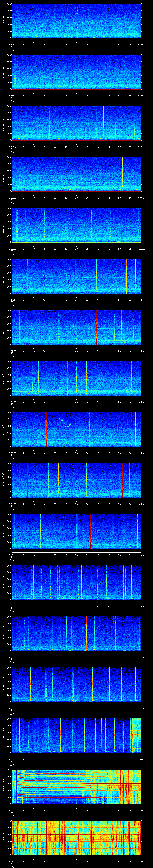Viewport: 153px width, 868px height.
Task: Click the '6:58:00' start time label
Action: coord(12,198)
